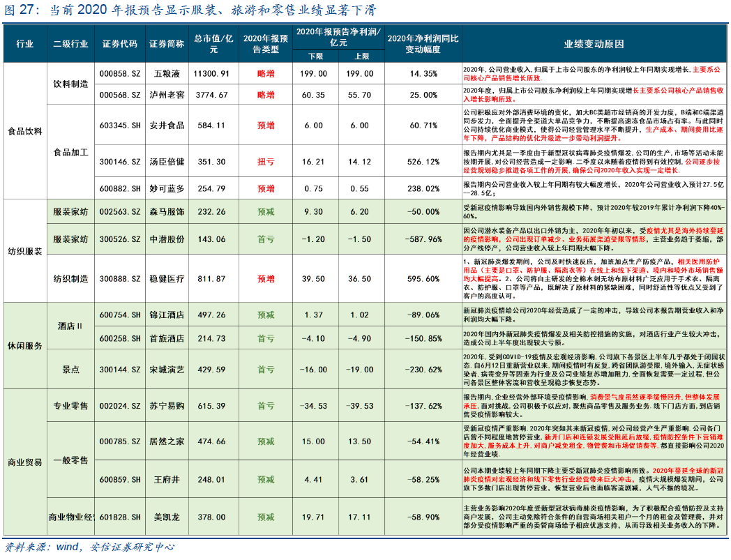Click stock code 300526.SZ
The height and width of the screenshot is (560, 731).
pos(120,239)
